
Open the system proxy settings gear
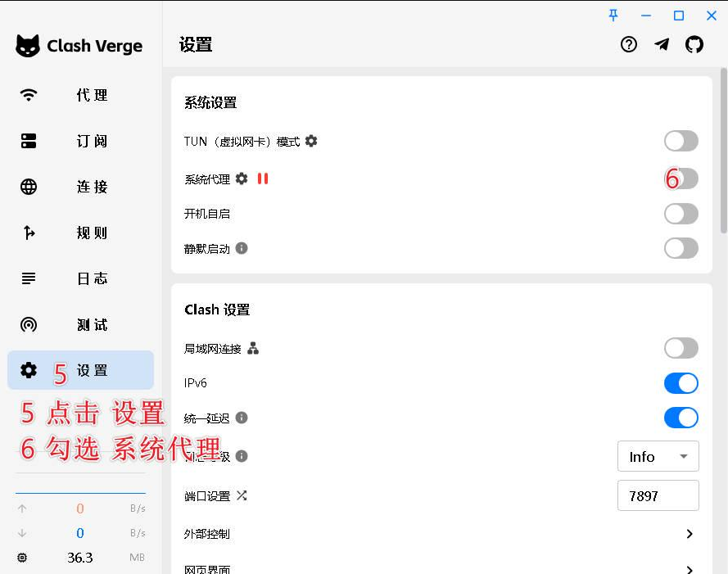pos(242,179)
